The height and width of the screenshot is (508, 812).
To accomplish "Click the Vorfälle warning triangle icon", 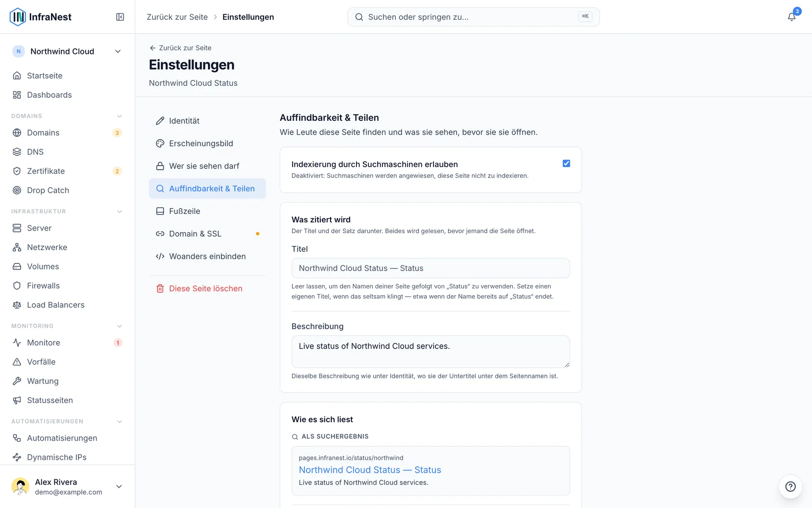I will [x=17, y=362].
